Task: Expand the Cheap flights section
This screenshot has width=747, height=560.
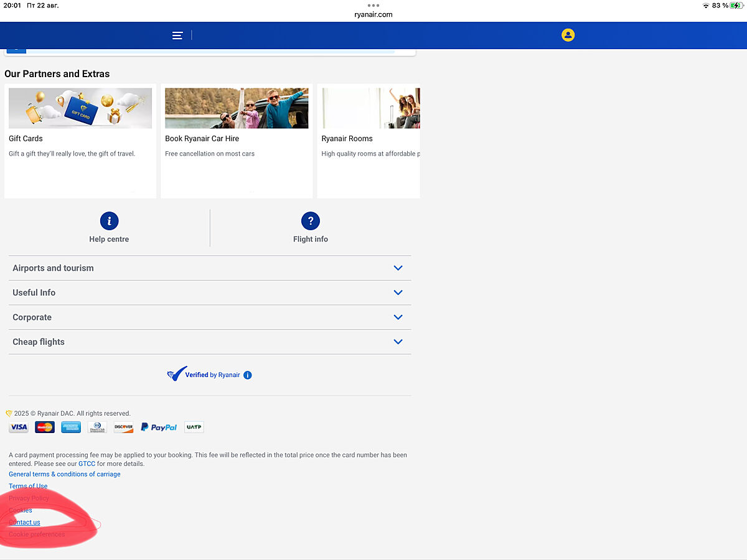Action: click(x=398, y=342)
